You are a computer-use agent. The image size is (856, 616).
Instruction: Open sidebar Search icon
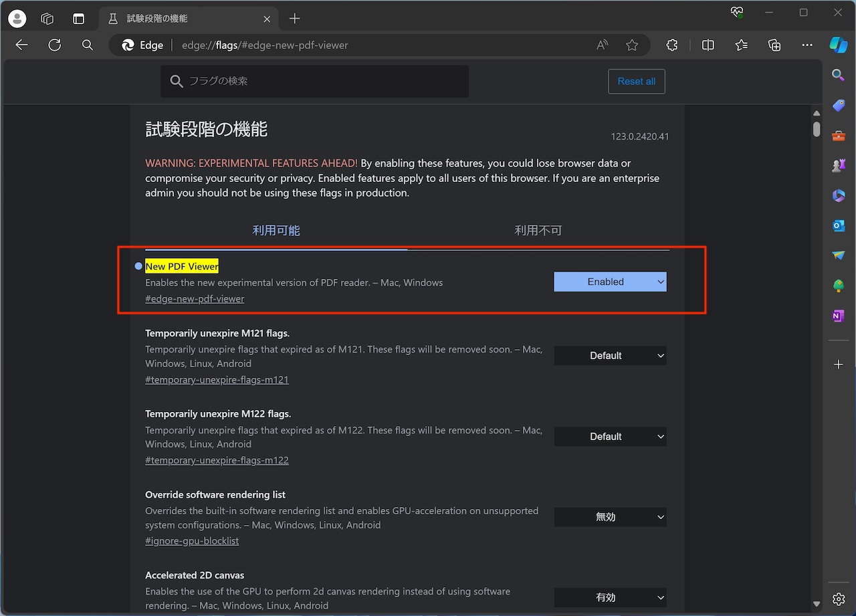click(839, 74)
